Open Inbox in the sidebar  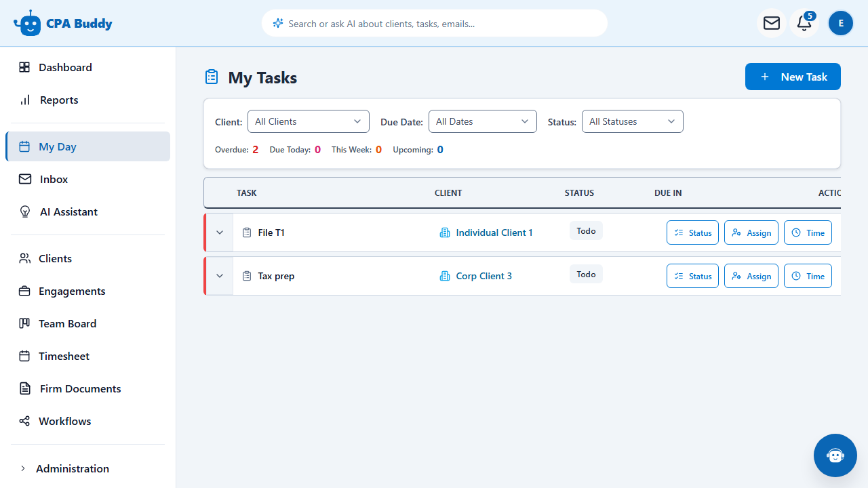coord(88,179)
